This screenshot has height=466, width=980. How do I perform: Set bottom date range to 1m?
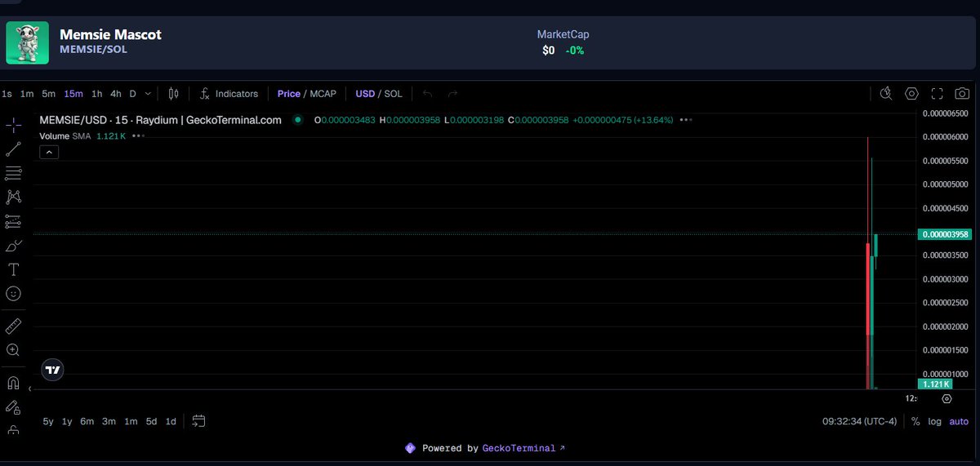131,421
